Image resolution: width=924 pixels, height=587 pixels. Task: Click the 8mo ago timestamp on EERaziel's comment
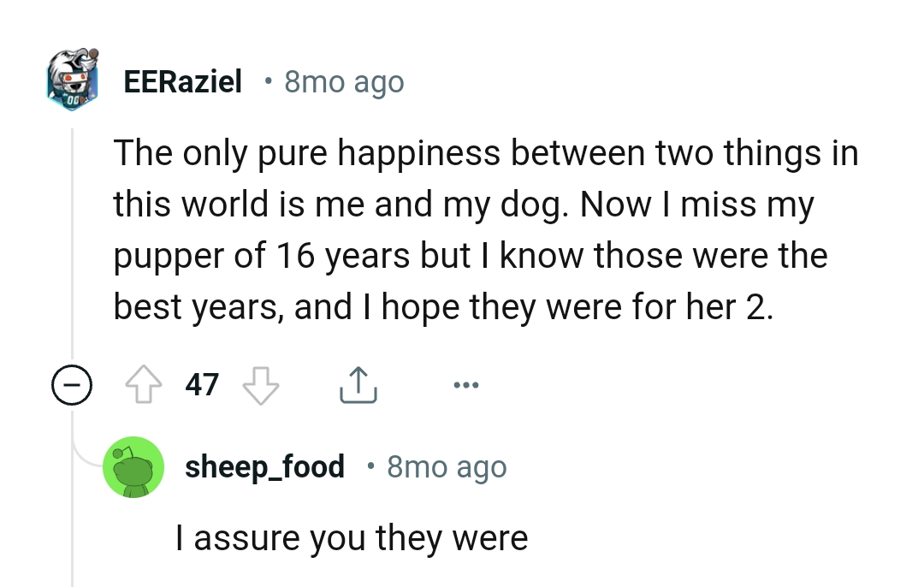point(342,81)
